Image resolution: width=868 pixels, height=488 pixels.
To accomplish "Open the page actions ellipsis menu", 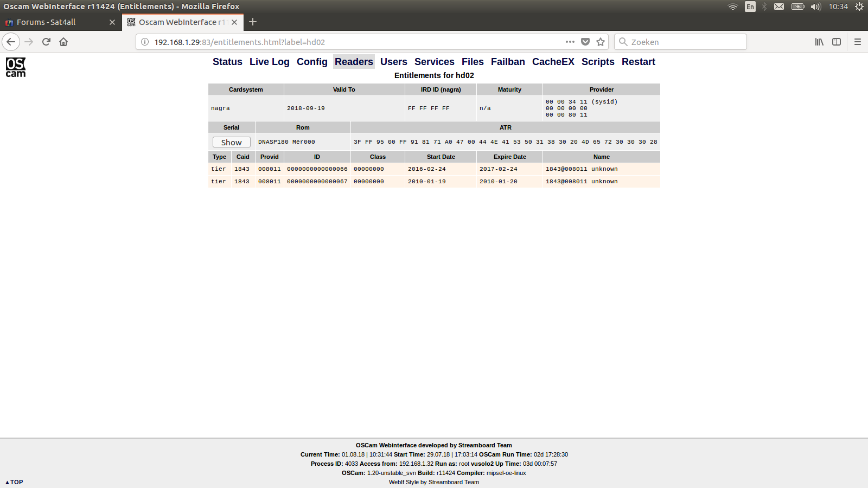I will point(570,41).
